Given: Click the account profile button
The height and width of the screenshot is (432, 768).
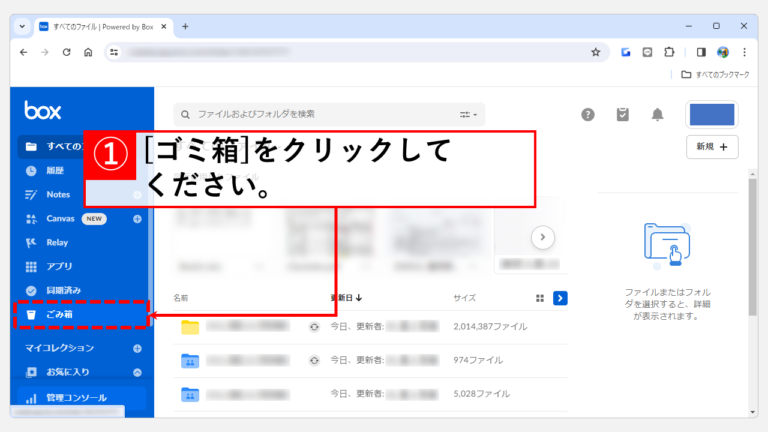Looking at the screenshot, I should [x=712, y=115].
